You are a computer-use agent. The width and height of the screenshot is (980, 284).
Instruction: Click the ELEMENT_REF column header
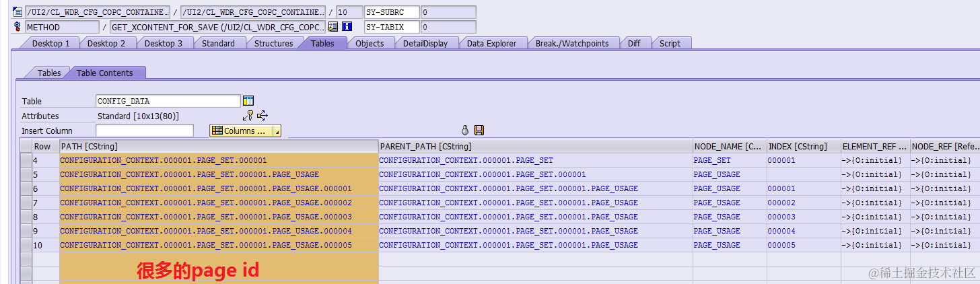click(x=875, y=146)
